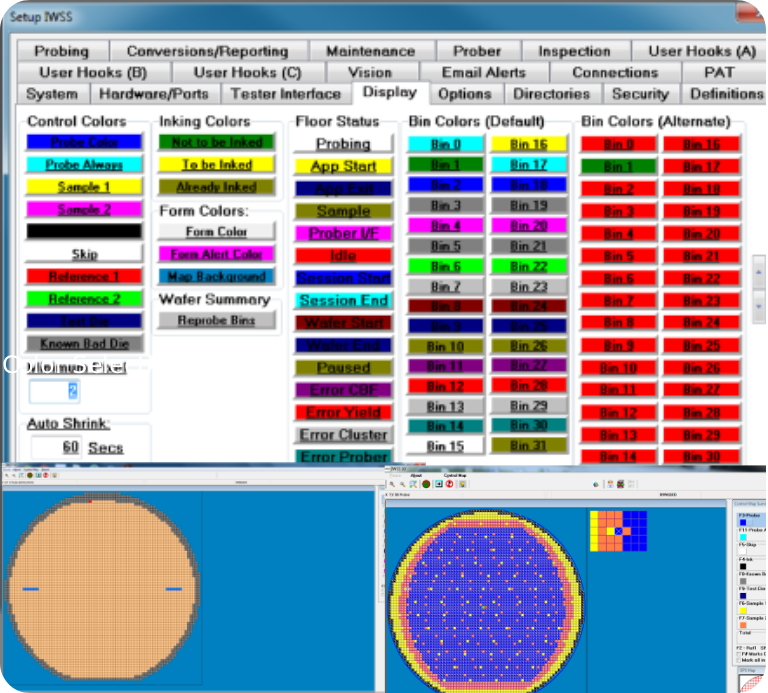This screenshot has height=693, width=768.
Task: Click scroll up arrow on right edge
Action: (759, 271)
